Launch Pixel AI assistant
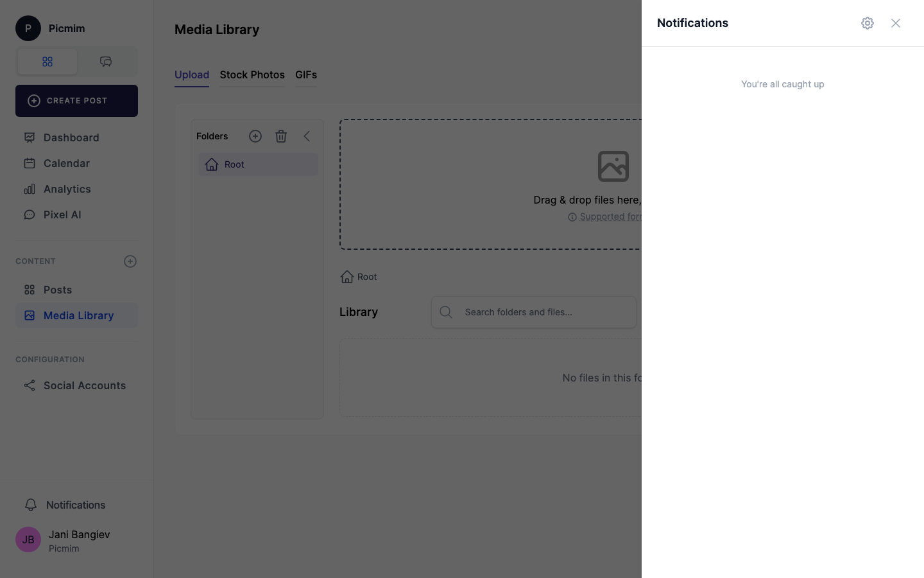Image resolution: width=924 pixels, height=578 pixels. click(x=62, y=215)
